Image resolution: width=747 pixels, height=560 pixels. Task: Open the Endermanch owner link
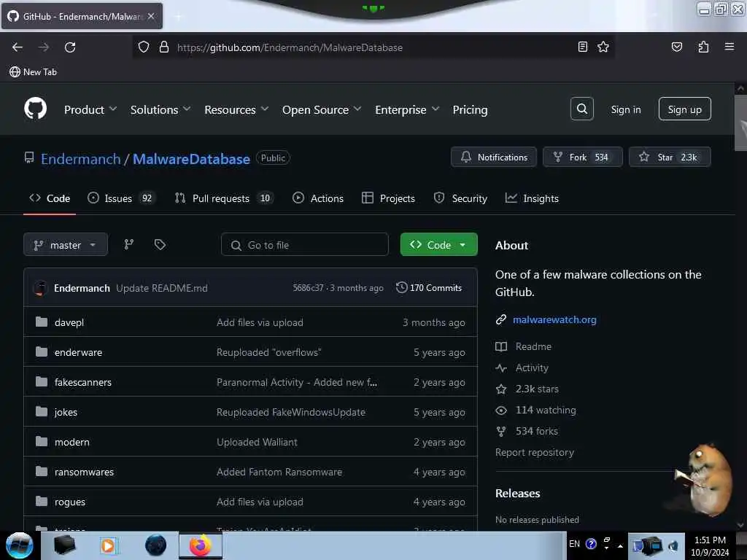pos(80,159)
